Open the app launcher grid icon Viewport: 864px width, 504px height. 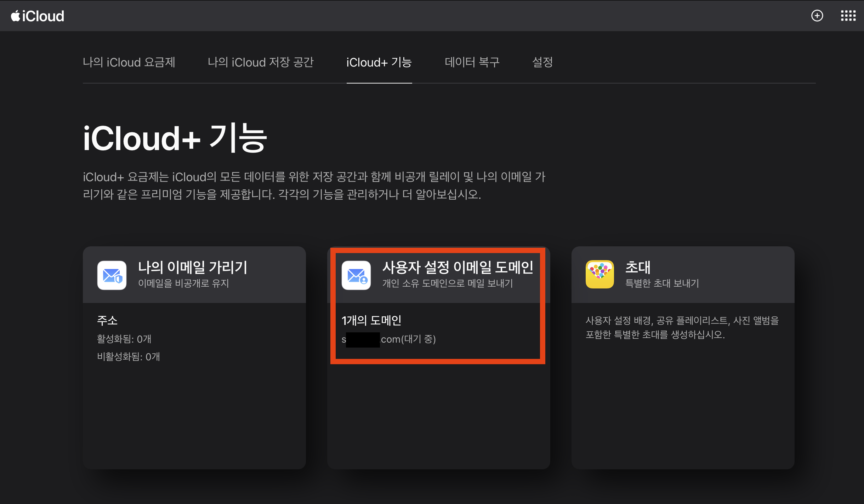[x=848, y=16]
